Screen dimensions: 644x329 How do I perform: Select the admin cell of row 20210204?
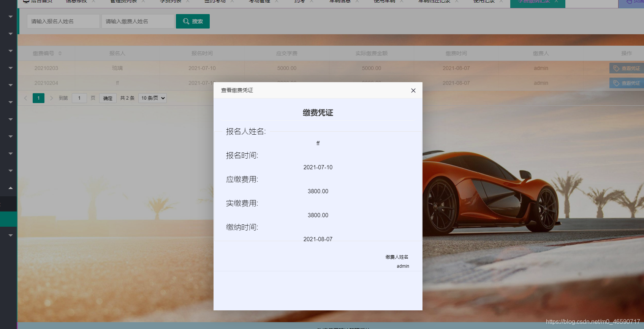(x=541, y=83)
